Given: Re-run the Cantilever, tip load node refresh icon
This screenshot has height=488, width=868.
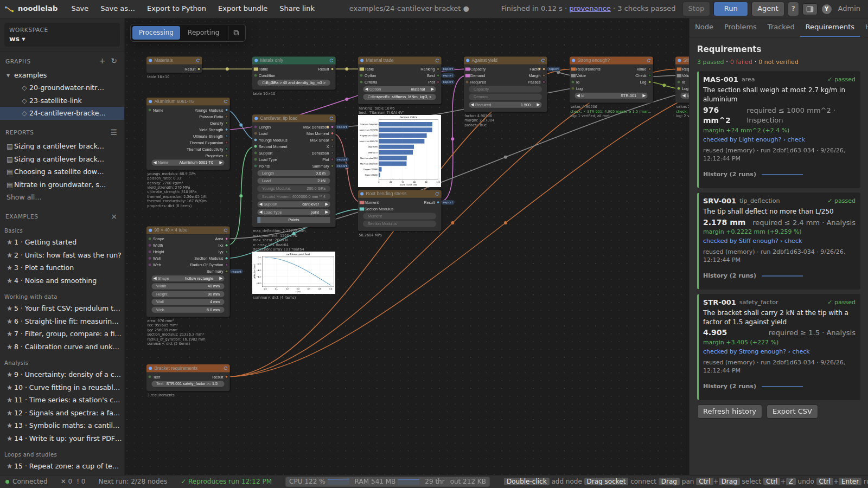Looking at the screenshot, I should click(x=331, y=118).
